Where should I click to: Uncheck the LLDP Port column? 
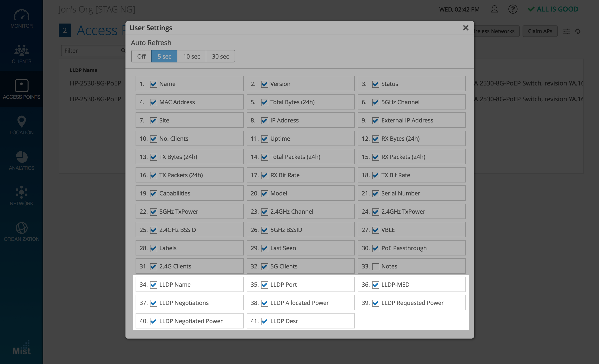264,285
